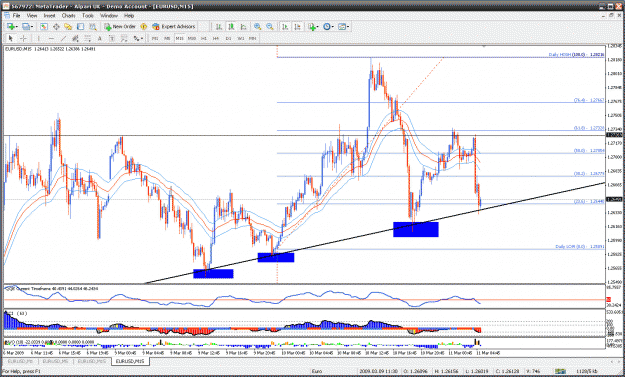Screen dimensions: 625x377
Task: Toggle the Market Watch window icon
Action: point(44,26)
